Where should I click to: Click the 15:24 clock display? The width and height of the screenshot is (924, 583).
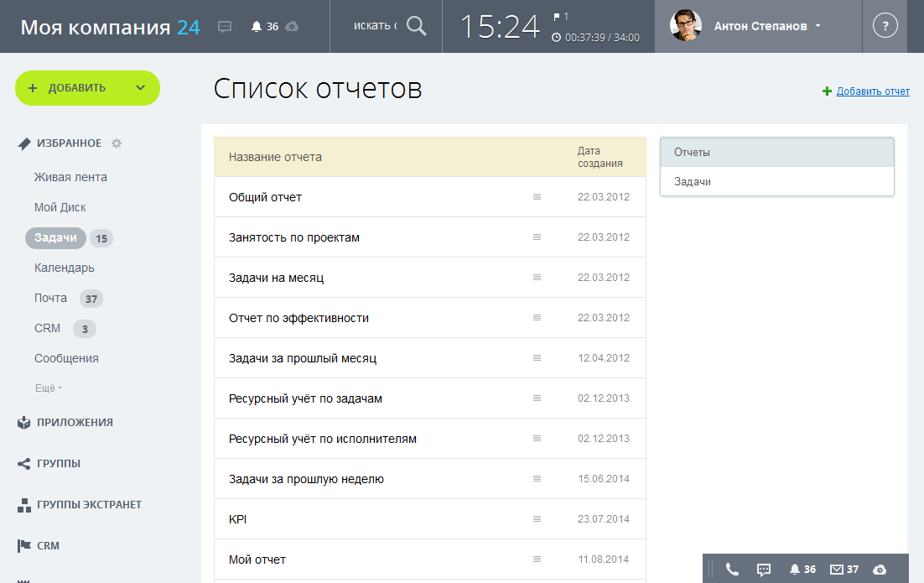499,27
